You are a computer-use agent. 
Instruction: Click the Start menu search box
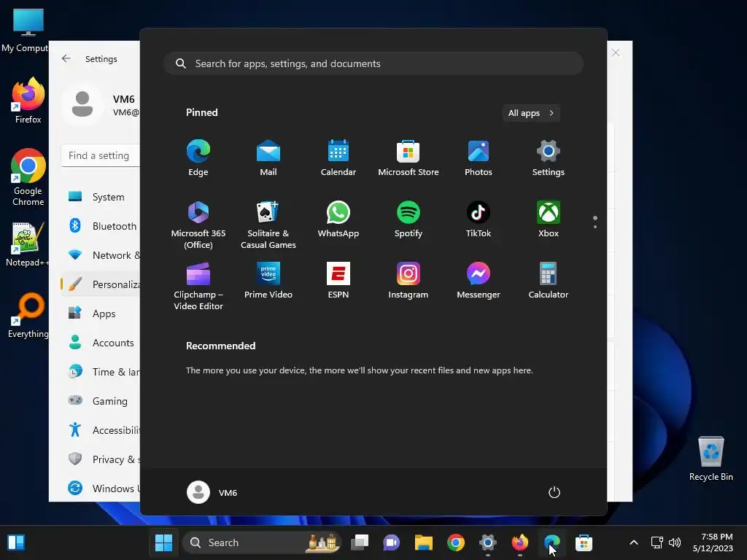pos(373,63)
